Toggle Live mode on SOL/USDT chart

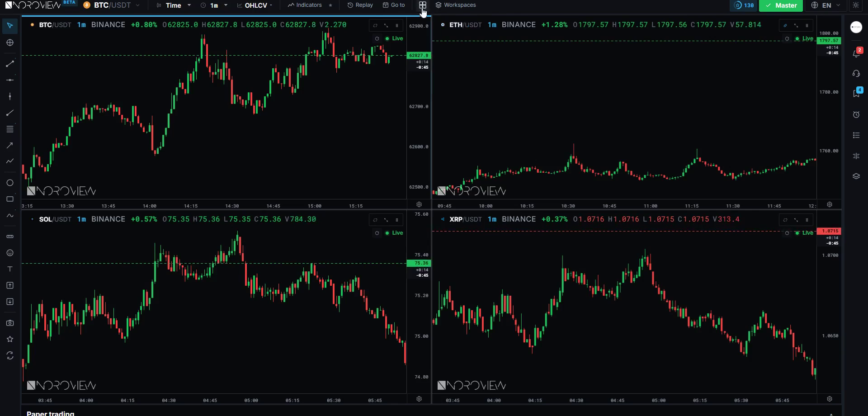tap(394, 233)
